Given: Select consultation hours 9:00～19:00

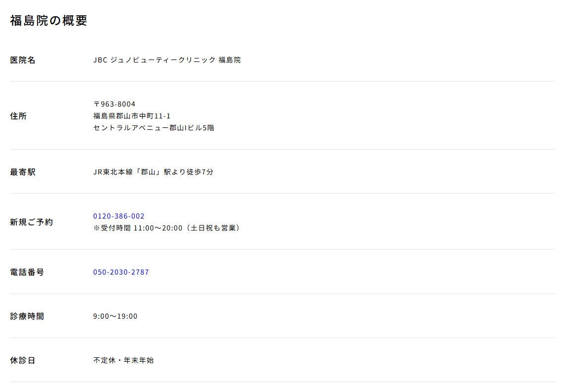Looking at the screenshot, I should point(115,316).
